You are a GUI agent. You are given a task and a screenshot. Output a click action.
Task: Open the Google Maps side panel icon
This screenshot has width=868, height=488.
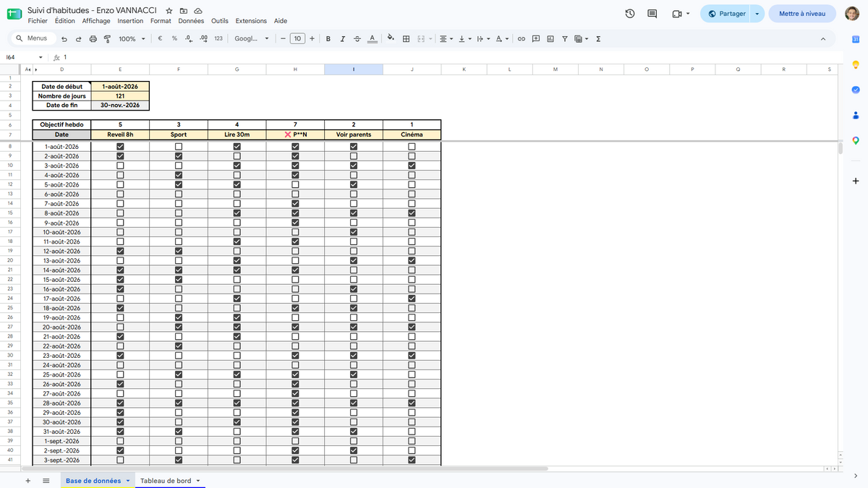point(856,140)
